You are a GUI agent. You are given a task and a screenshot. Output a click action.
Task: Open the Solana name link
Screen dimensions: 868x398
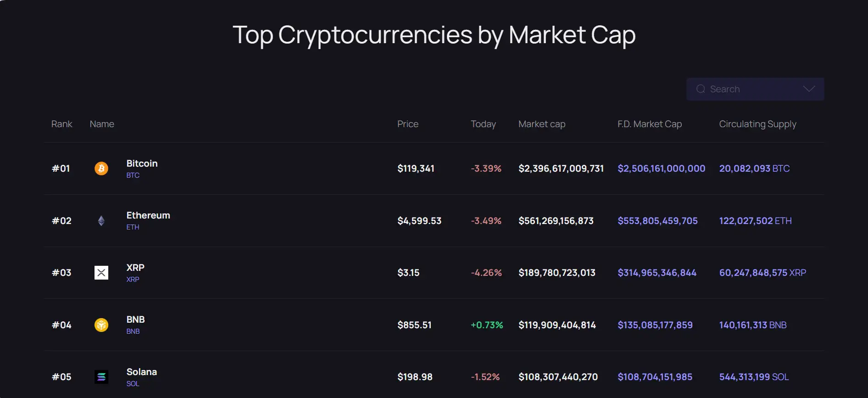(141, 372)
